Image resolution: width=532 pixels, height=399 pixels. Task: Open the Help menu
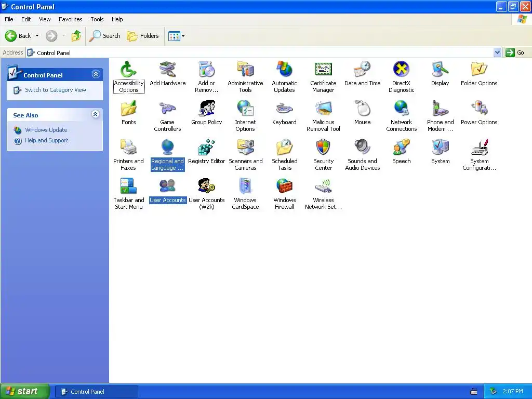(117, 19)
